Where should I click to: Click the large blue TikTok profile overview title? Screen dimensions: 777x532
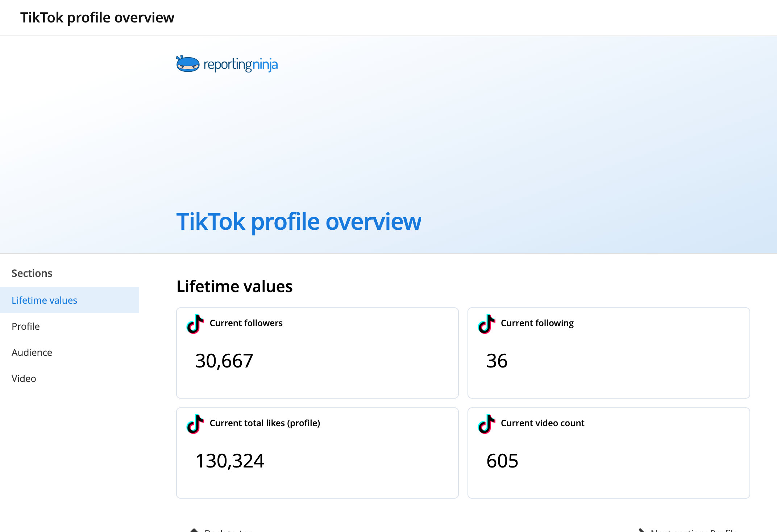point(299,222)
